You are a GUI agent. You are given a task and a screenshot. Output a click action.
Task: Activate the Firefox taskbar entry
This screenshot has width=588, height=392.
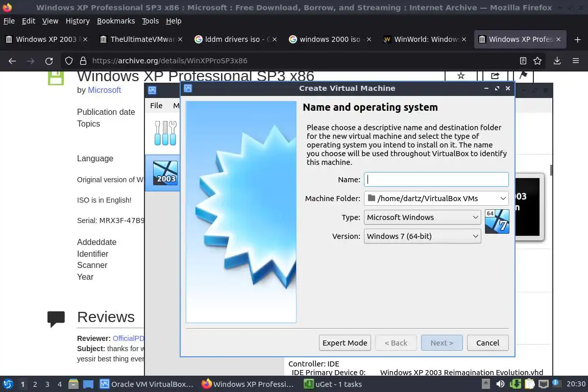[248, 384]
